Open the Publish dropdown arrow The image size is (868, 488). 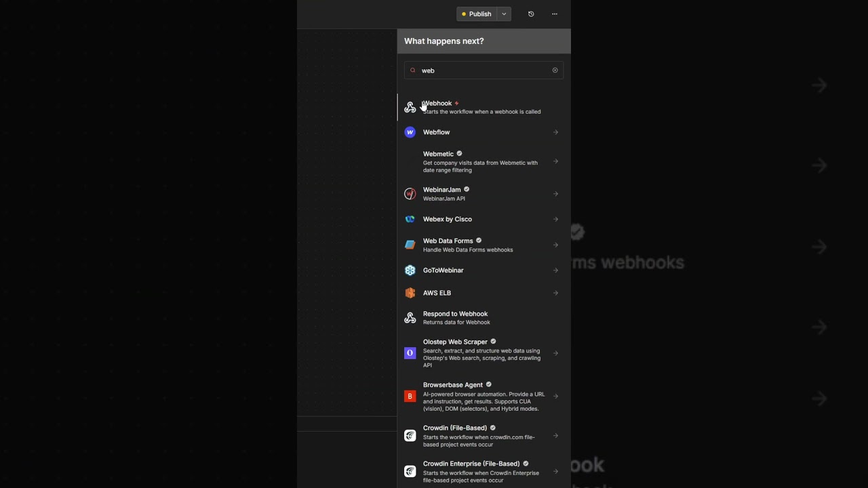point(504,14)
